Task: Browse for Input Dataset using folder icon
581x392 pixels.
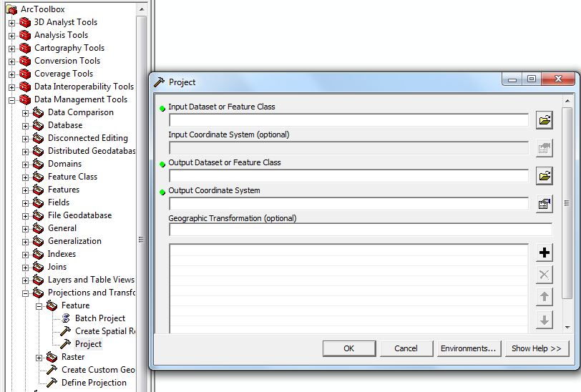Action: pyautogui.click(x=545, y=120)
